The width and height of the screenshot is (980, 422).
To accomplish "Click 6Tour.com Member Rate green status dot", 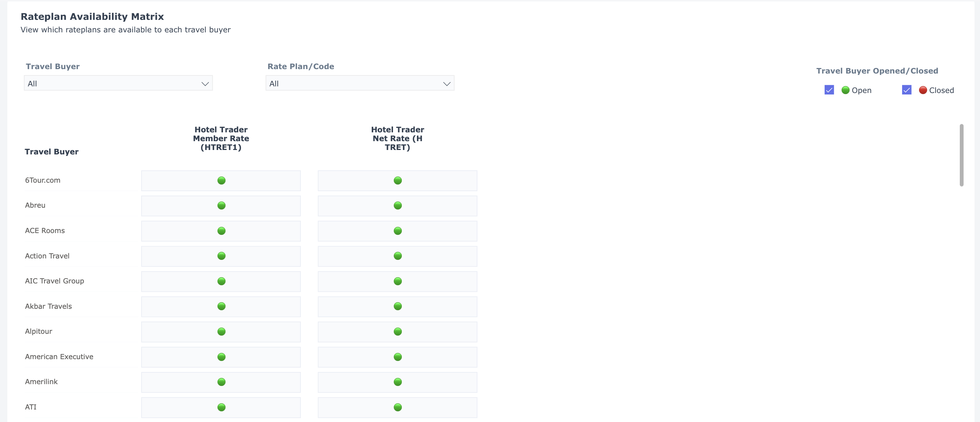I will (x=221, y=180).
